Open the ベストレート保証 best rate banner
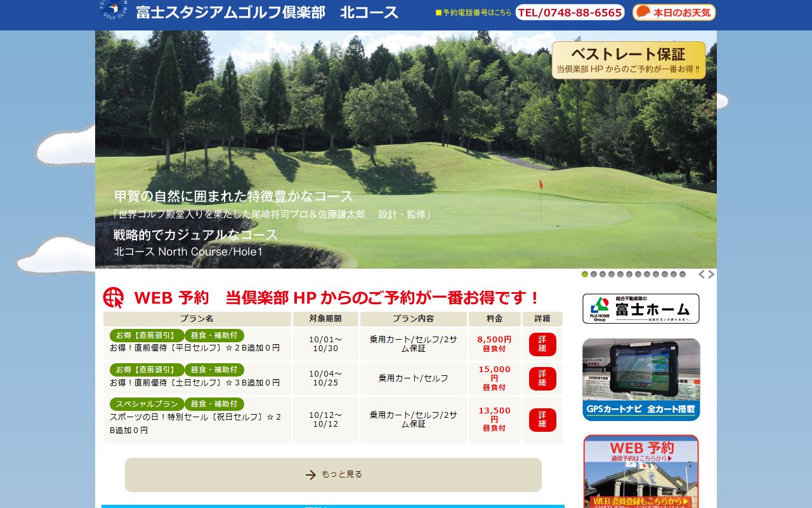This screenshot has height=508, width=812. click(629, 60)
